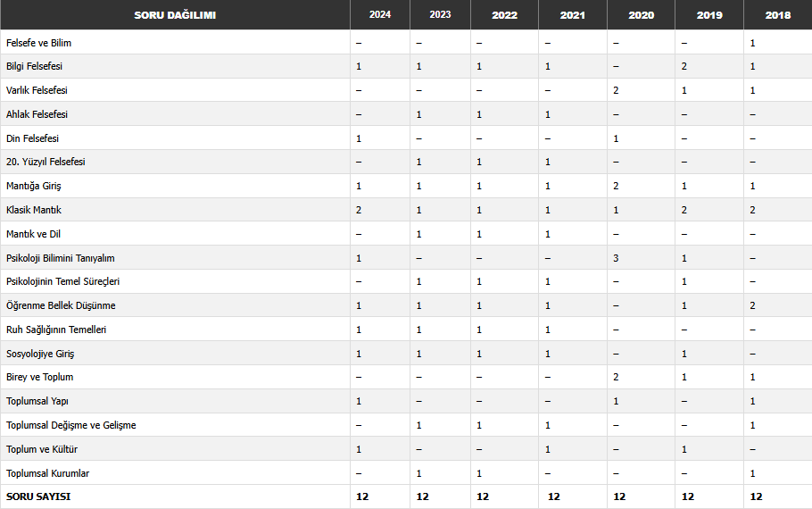Select the Bilgi Felsefesi row label
The width and height of the screenshot is (812, 509).
[x=34, y=67]
